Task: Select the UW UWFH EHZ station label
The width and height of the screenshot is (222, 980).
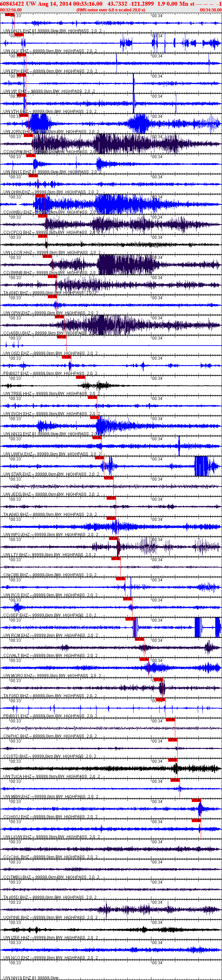Action: pos(52,454)
